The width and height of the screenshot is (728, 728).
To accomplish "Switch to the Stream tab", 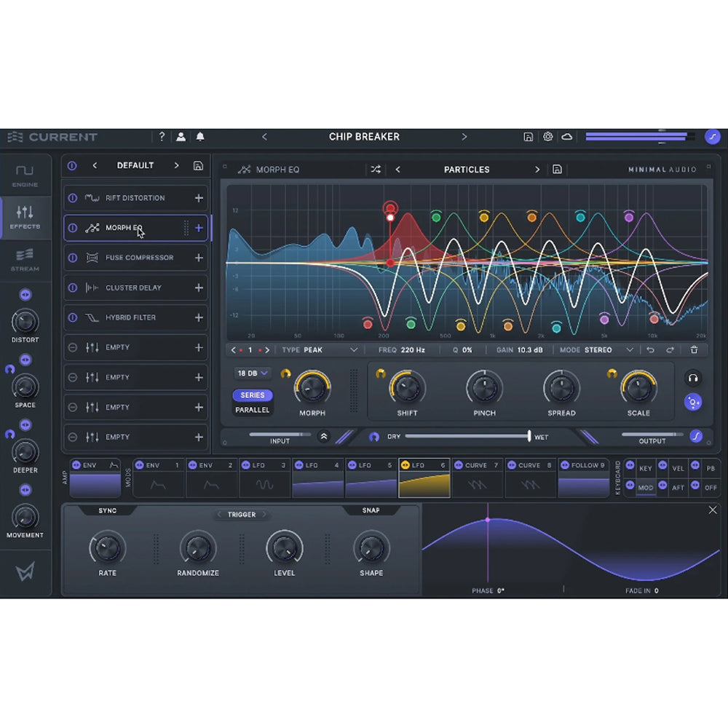I will 25,260.
